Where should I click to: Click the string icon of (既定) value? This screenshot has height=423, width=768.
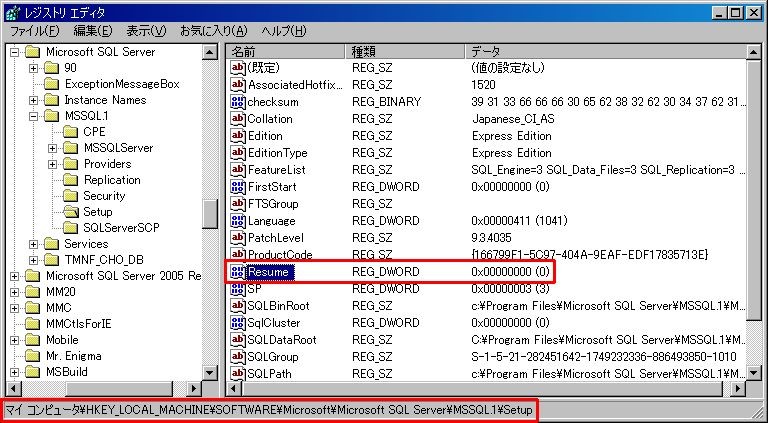pyautogui.click(x=238, y=68)
